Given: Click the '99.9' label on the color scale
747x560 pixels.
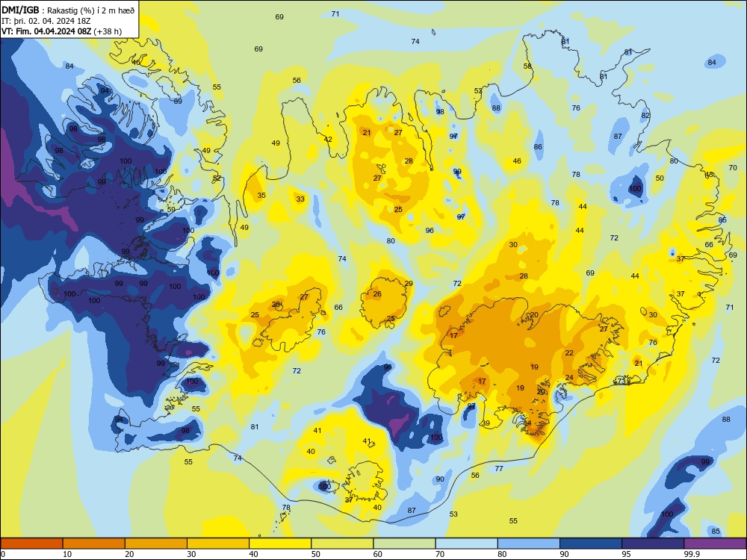Looking at the screenshot, I should coord(691,554).
